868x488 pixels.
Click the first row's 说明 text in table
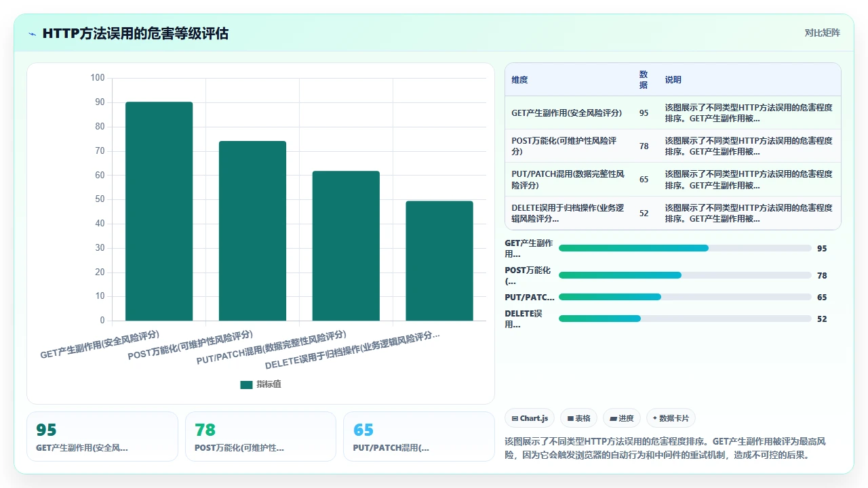[x=749, y=113]
